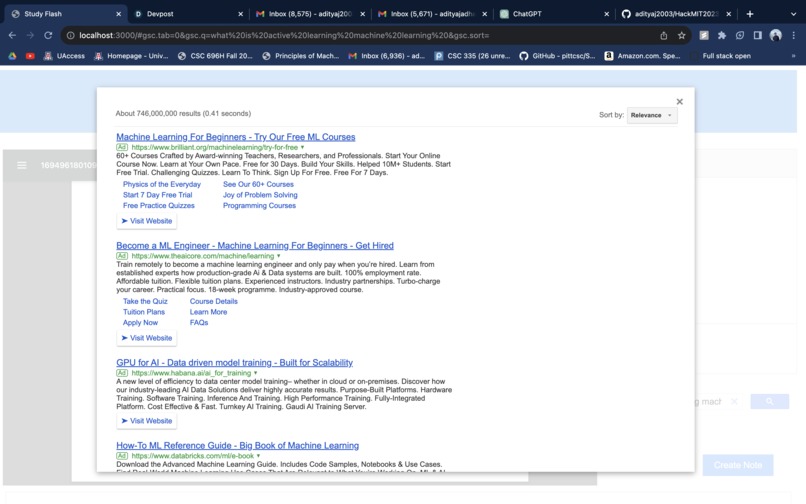Go back with the browser back arrow
806x504 pixels.
point(12,35)
